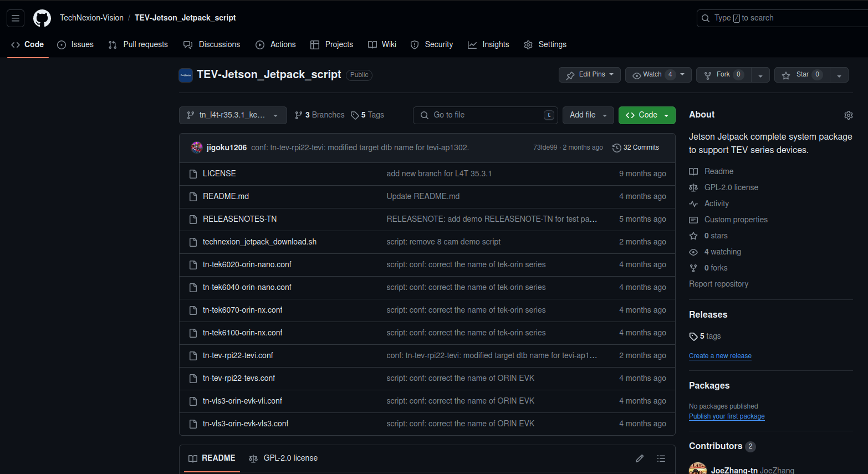Open tn-vls3-orin-evk-vli.conf file

pyautogui.click(x=242, y=401)
